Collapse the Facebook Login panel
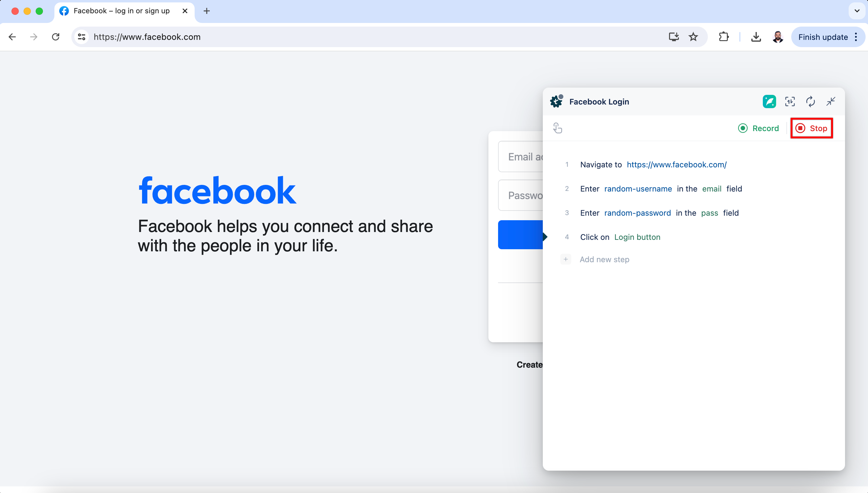The width and height of the screenshot is (868, 493). click(x=831, y=101)
